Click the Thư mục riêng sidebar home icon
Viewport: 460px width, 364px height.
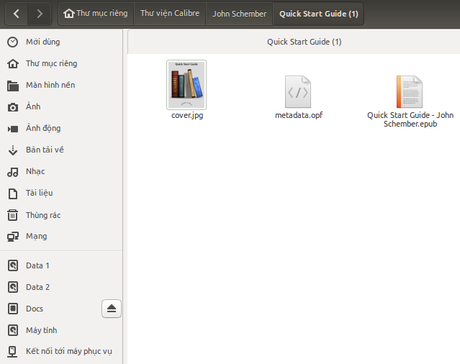point(13,63)
